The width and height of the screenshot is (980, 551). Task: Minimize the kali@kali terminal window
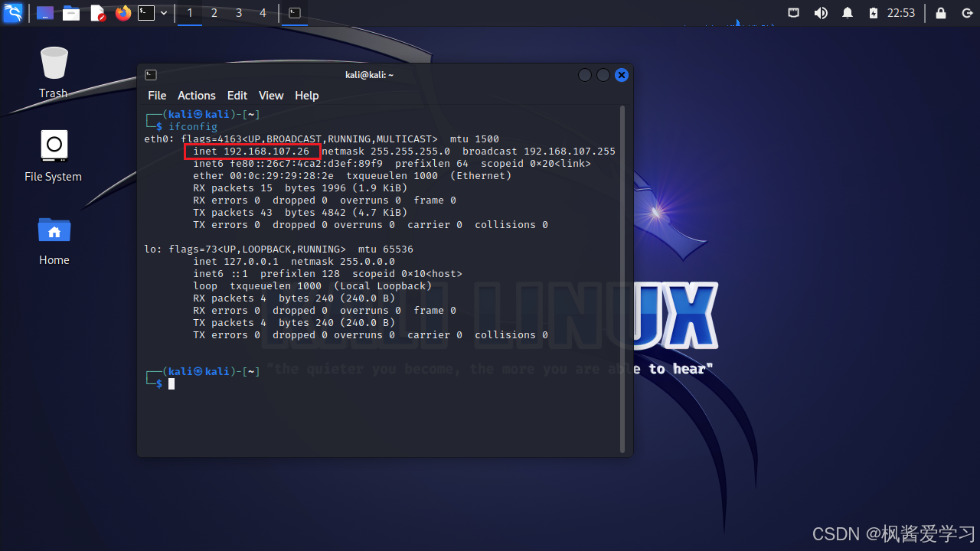click(585, 75)
